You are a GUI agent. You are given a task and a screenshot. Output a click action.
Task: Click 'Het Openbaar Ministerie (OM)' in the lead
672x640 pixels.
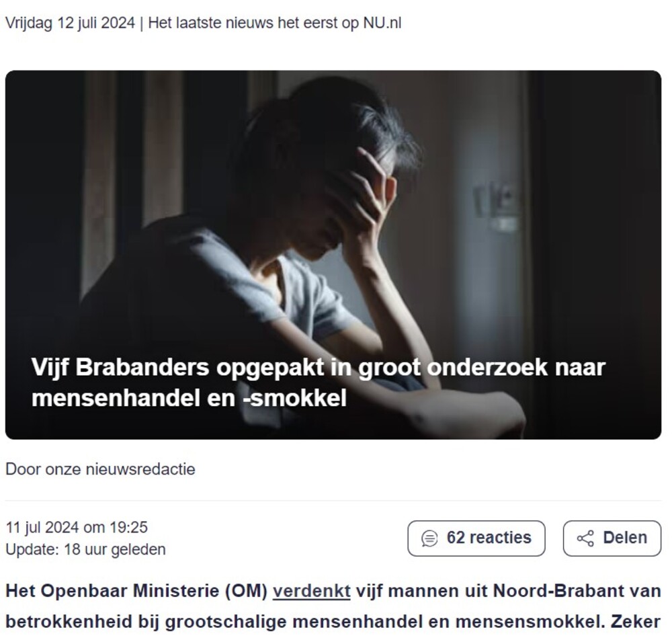(x=136, y=591)
